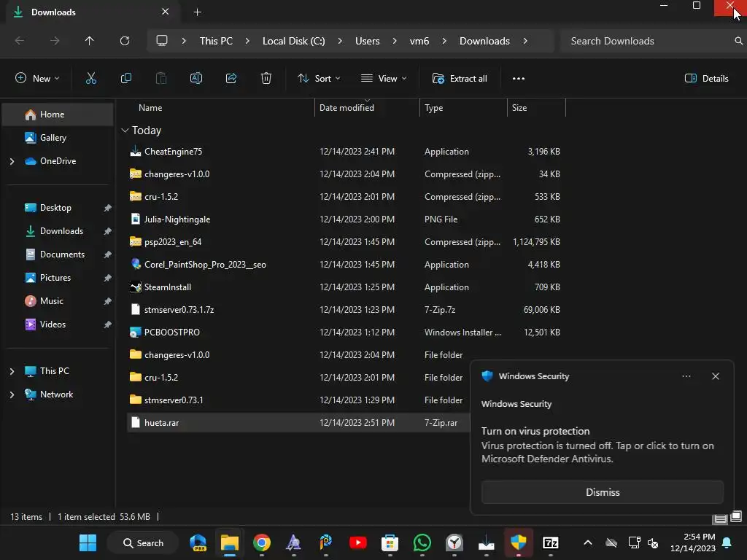Click the Share icon in toolbar
This screenshot has height=560, width=747.
231,79
